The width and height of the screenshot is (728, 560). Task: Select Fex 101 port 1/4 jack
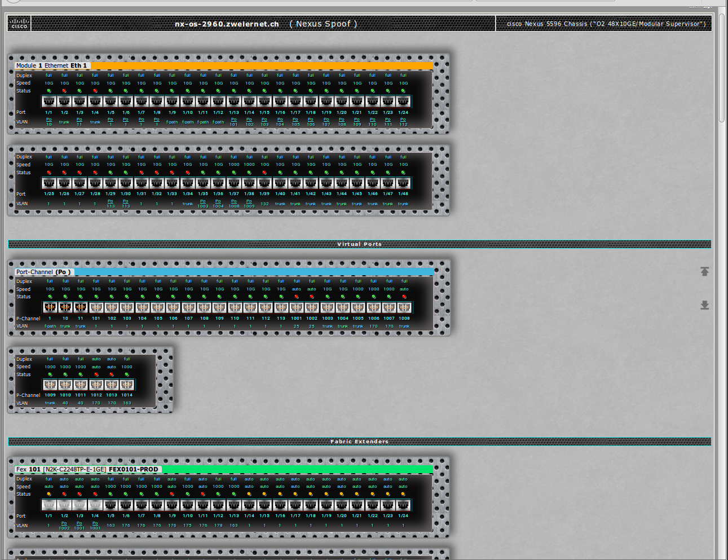(x=95, y=505)
